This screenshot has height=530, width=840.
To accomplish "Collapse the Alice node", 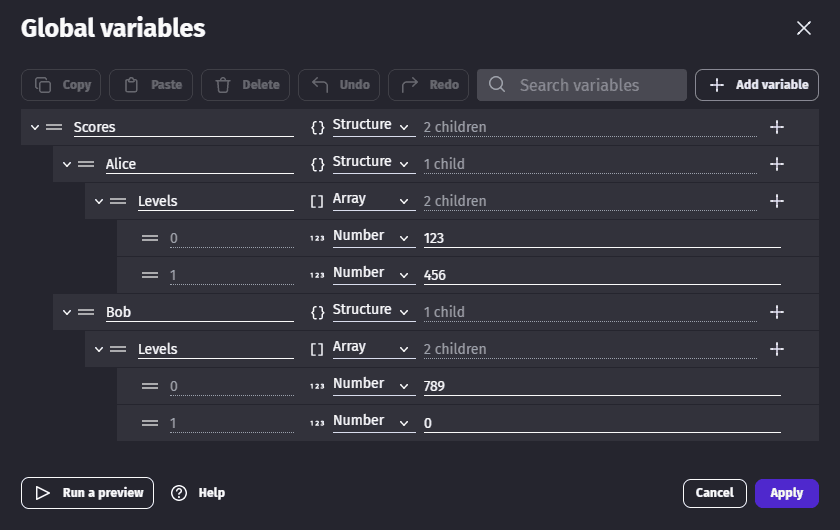I will click(x=67, y=164).
